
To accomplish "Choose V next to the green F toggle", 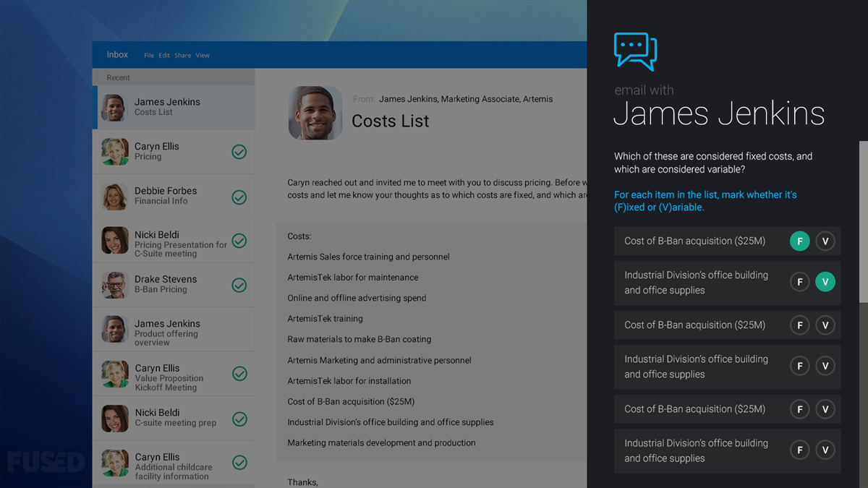I will coord(825,241).
